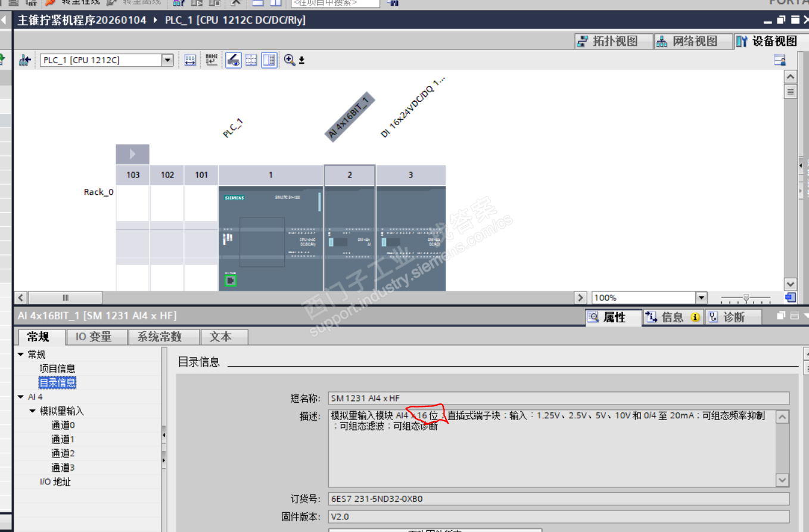
Task: Click the go-to-network-view icon beside the device selector
Action: pyautogui.click(x=24, y=60)
